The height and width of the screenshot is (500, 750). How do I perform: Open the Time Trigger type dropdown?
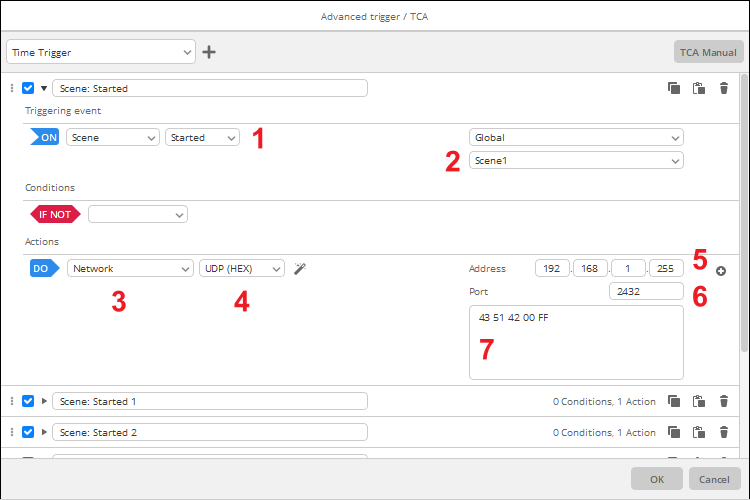coord(101,52)
